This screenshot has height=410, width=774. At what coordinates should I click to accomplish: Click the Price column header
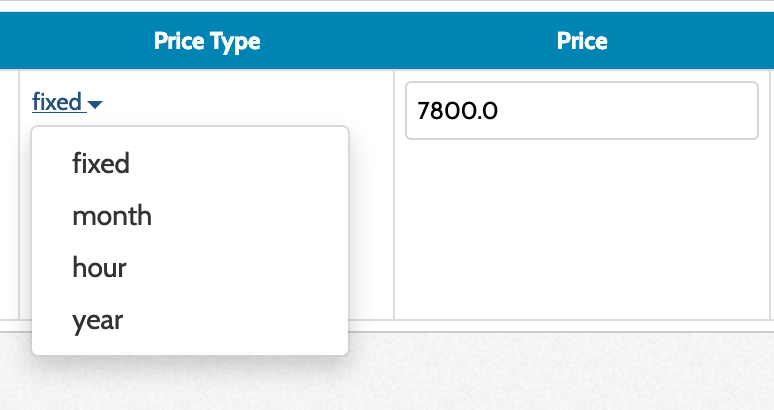582,41
